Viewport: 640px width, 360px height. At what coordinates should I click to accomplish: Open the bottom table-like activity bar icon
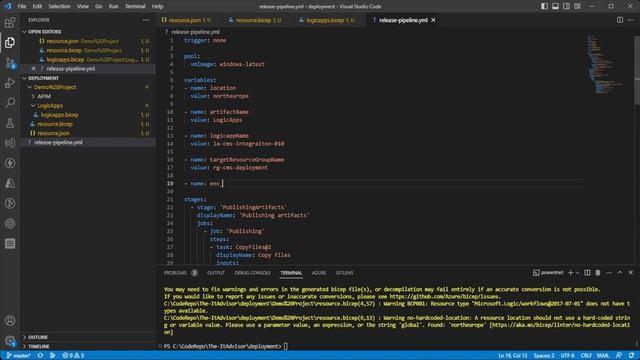click(10, 244)
